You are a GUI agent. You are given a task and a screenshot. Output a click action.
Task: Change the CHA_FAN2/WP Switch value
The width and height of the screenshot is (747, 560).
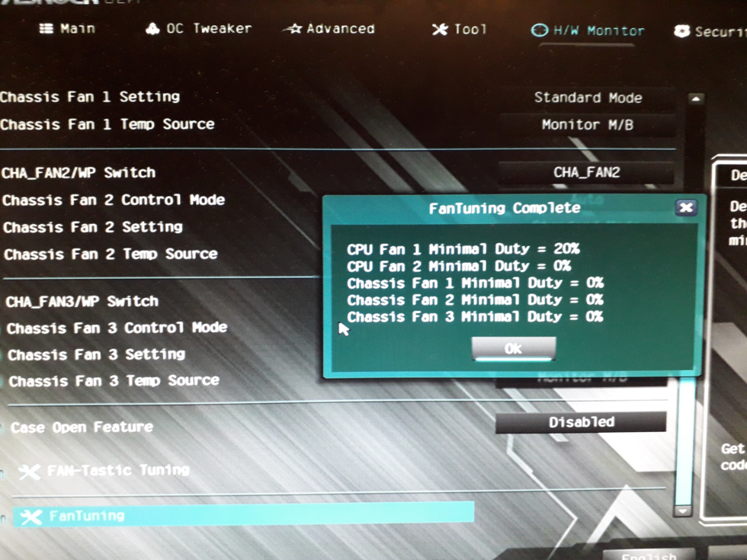[586, 173]
